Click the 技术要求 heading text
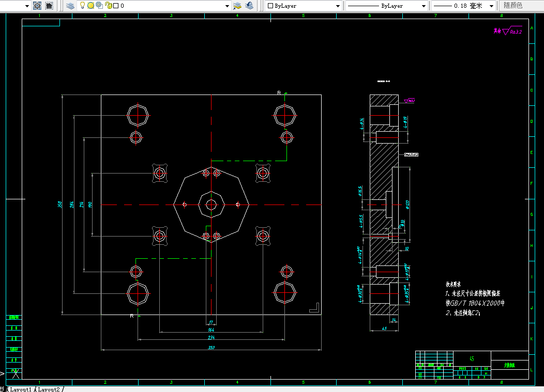 [x=453, y=284]
